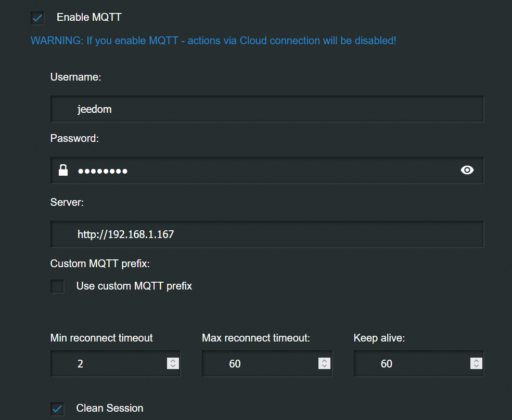Click the Username field containing jeedom
Viewport: 512px width, 420px height.
pyautogui.click(x=266, y=109)
